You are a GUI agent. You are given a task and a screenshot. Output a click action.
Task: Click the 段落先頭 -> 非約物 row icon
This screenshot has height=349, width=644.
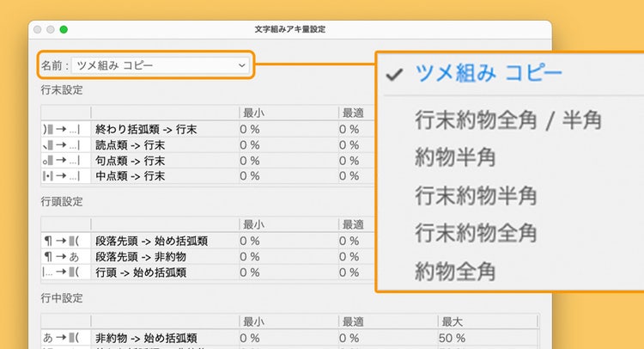(x=65, y=256)
